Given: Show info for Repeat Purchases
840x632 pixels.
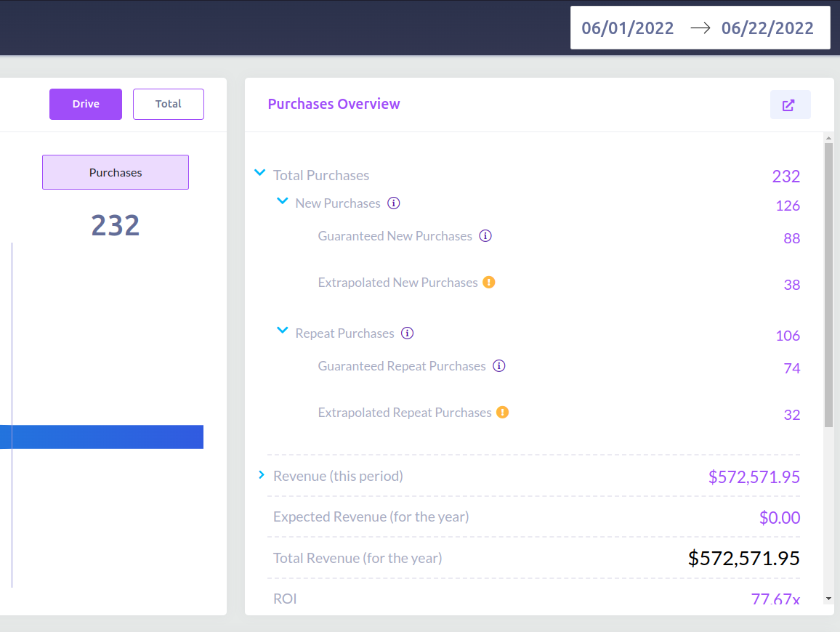Looking at the screenshot, I should tap(408, 333).
